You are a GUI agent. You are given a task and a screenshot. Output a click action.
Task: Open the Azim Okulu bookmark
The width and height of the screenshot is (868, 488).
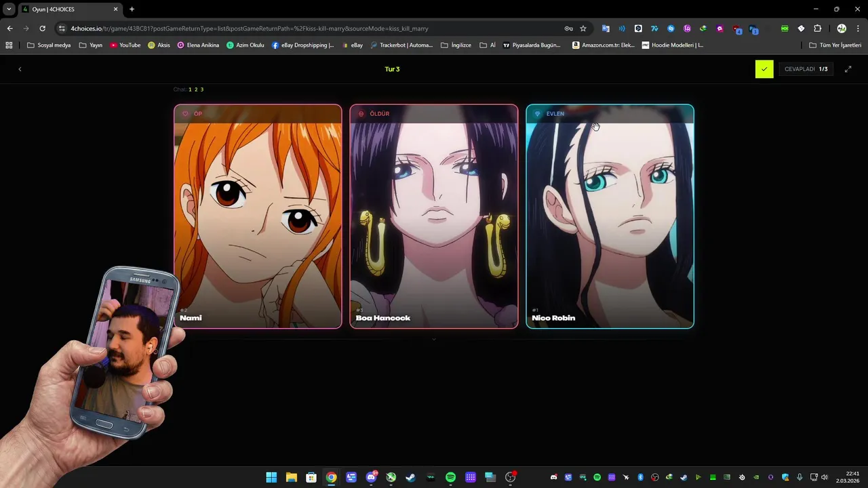(x=245, y=45)
